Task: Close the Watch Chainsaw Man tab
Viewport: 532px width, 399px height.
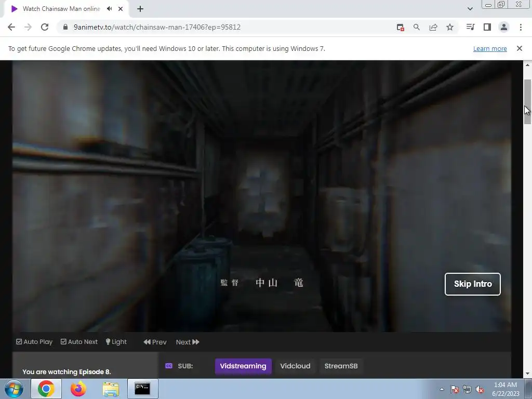Action: click(x=121, y=9)
